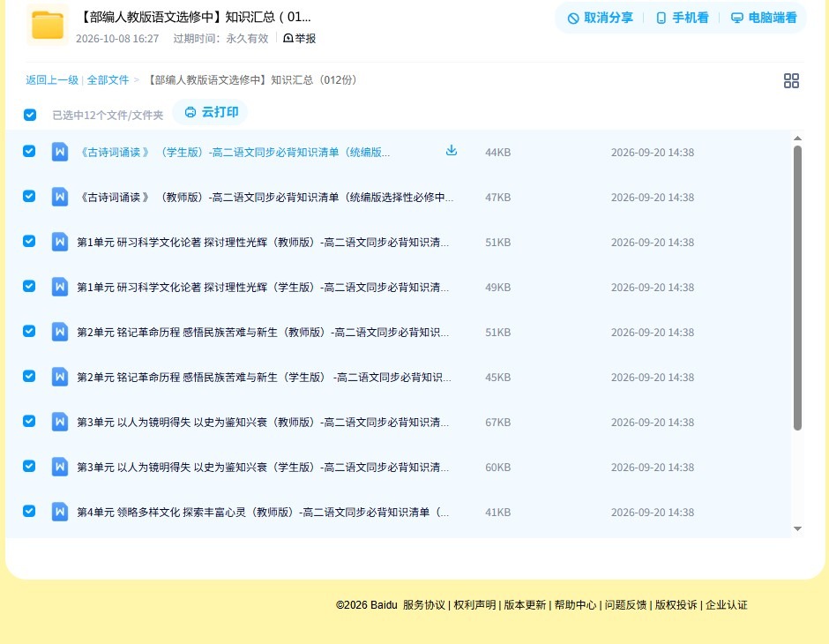The image size is (829, 644).
Task: Open 问题反馈 footer link
Action: tap(626, 605)
